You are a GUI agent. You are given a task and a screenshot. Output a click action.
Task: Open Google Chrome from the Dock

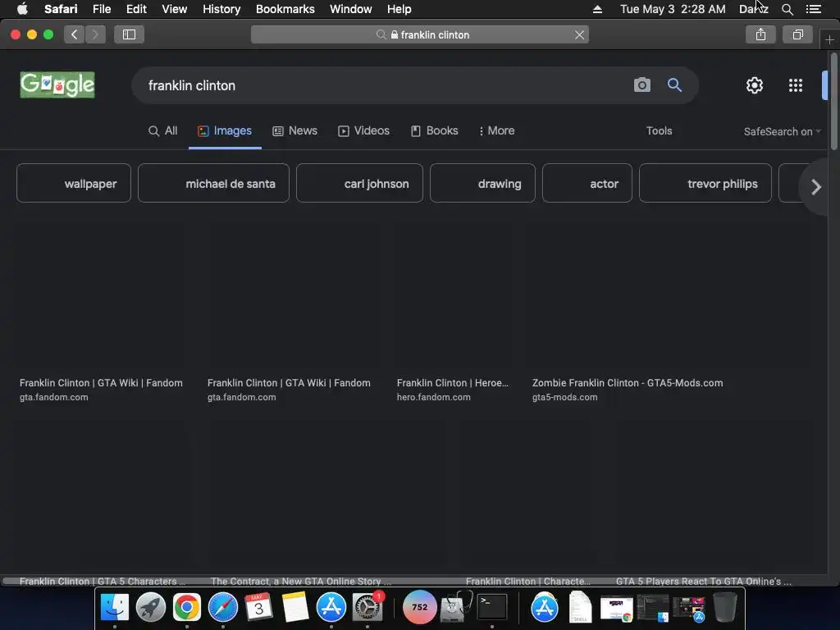[x=186, y=607]
